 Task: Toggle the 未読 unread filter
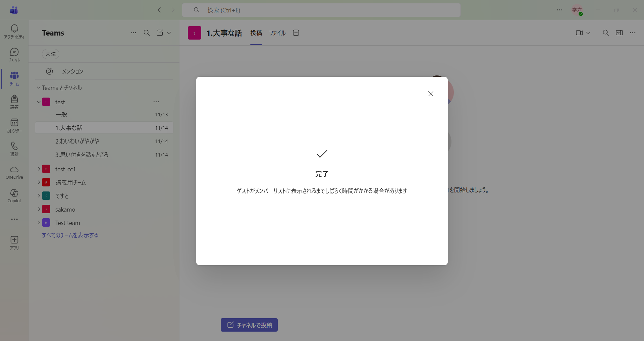51,54
